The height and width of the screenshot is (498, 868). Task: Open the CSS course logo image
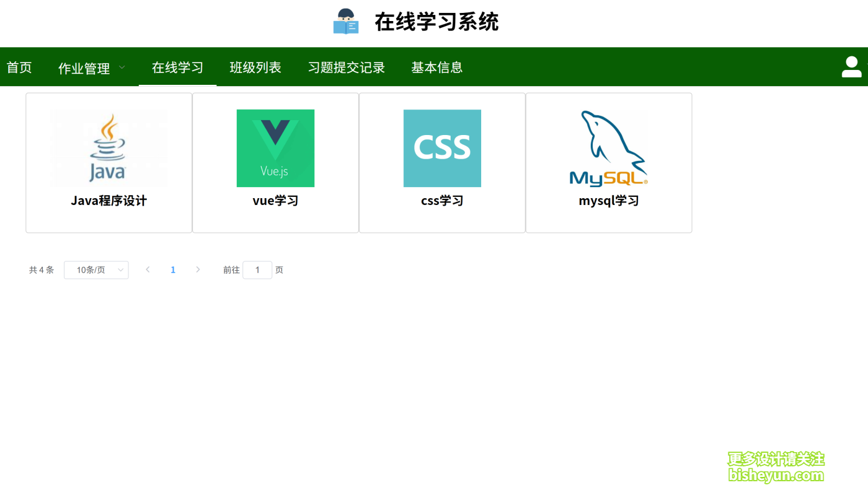click(x=442, y=148)
